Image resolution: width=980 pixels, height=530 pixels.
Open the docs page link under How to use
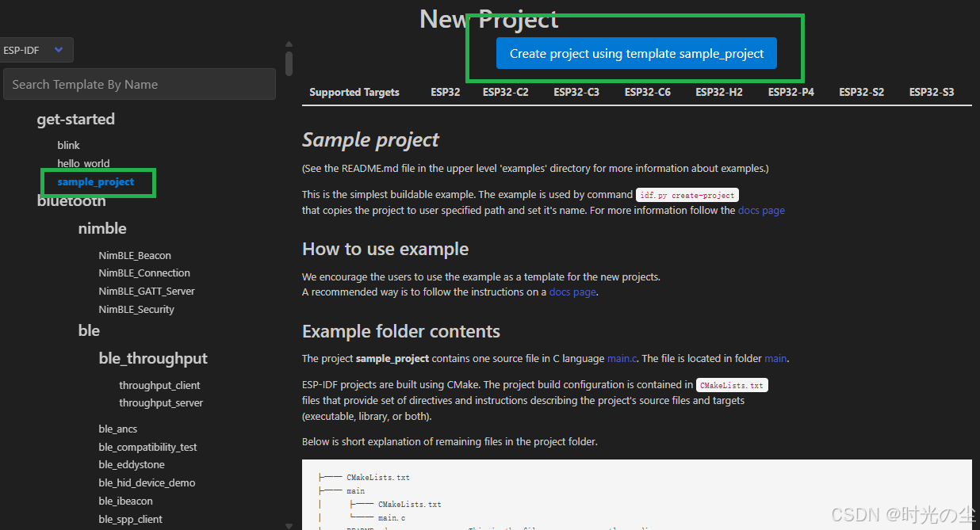(x=572, y=292)
